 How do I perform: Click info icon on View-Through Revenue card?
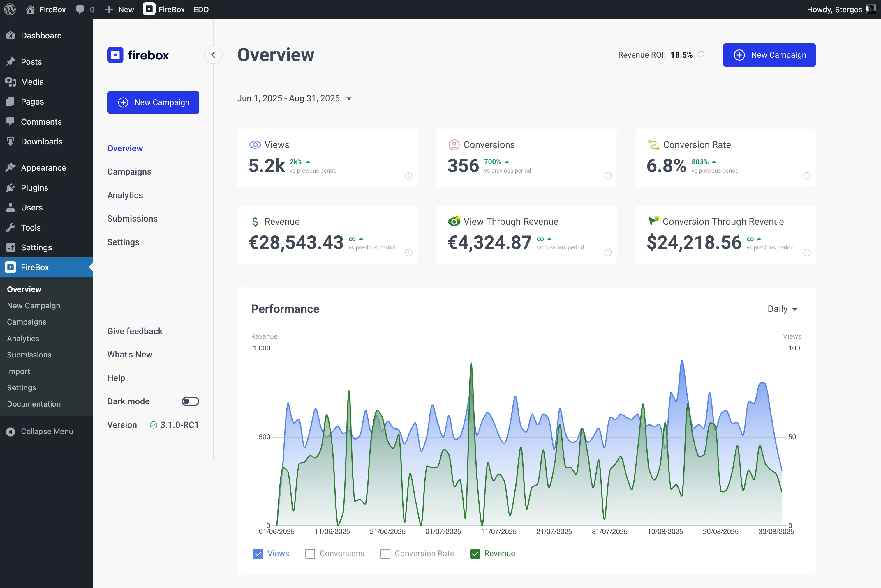click(x=608, y=253)
